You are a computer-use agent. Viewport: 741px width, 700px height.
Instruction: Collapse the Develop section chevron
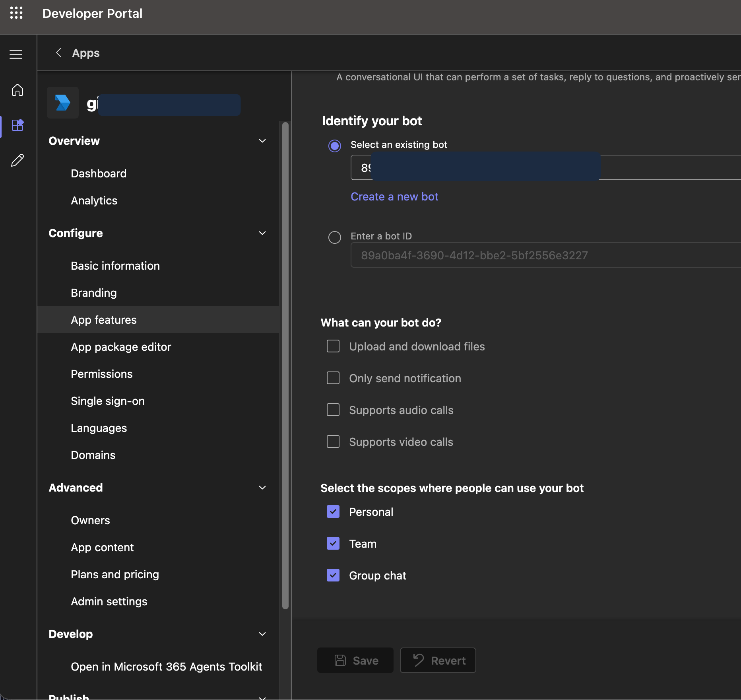click(x=262, y=634)
